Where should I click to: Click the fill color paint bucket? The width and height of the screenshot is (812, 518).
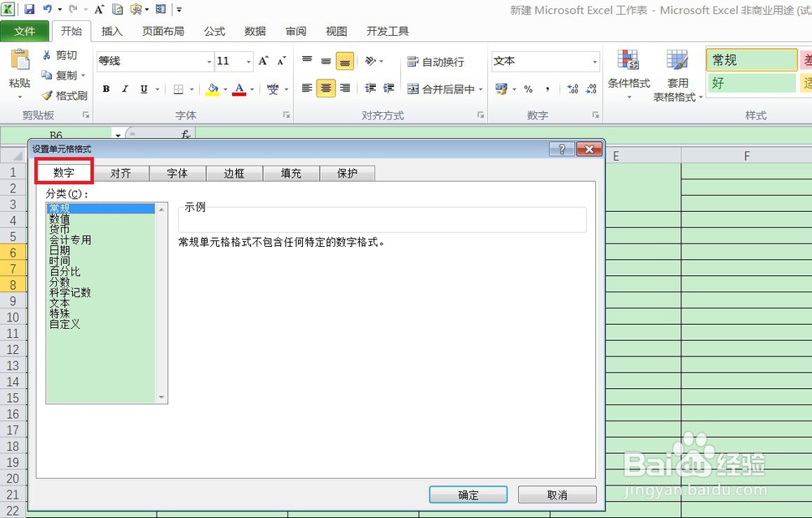click(x=212, y=89)
